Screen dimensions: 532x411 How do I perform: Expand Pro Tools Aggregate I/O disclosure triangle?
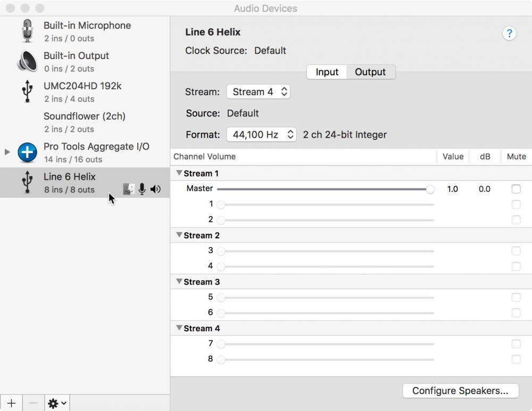pyautogui.click(x=7, y=152)
